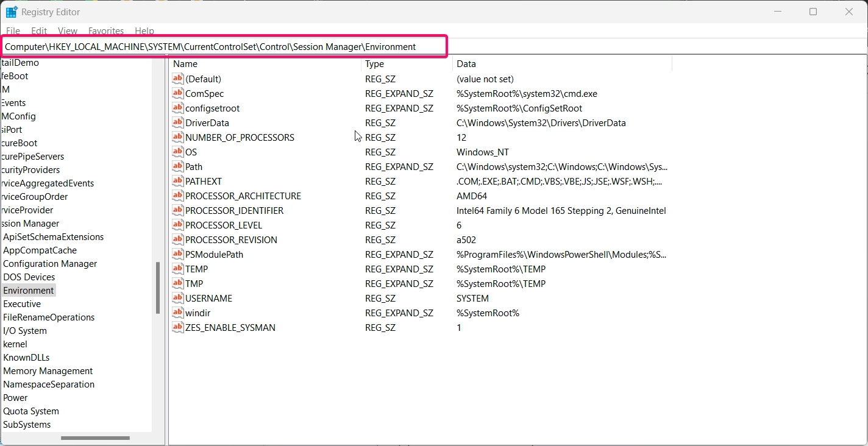
Task: Click the data cell 'SYSTEM'
Action: click(x=473, y=298)
